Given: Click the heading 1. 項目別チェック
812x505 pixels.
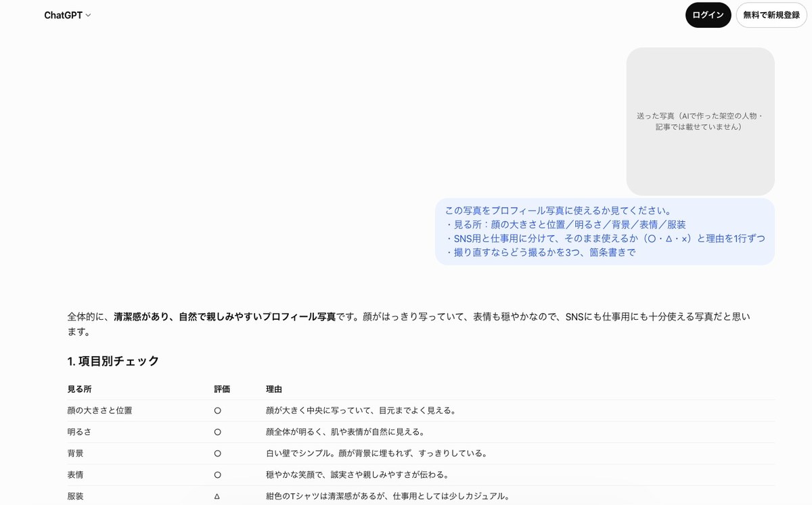Looking at the screenshot, I should click(113, 361).
